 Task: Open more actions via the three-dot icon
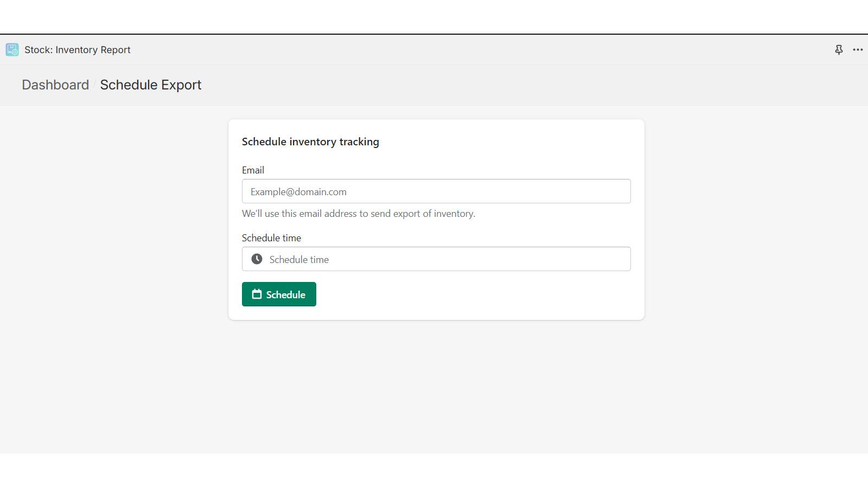[x=858, y=49]
